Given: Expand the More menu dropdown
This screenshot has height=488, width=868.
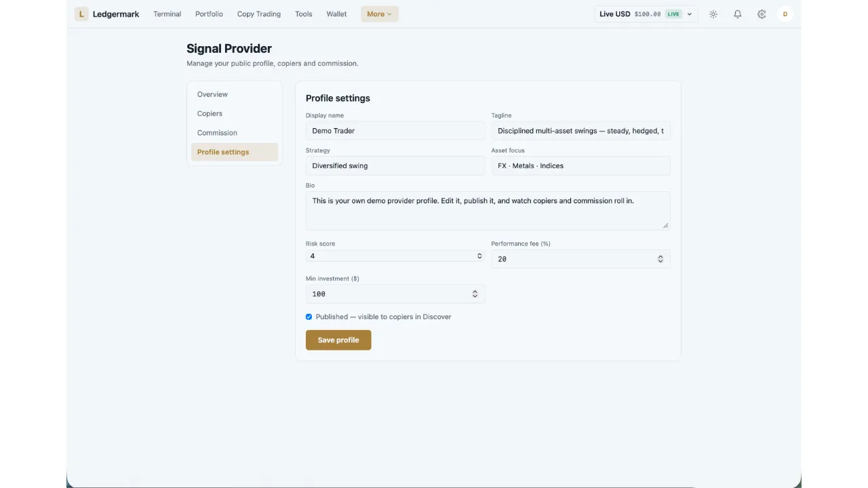Looking at the screenshot, I should click(x=380, y=14).
